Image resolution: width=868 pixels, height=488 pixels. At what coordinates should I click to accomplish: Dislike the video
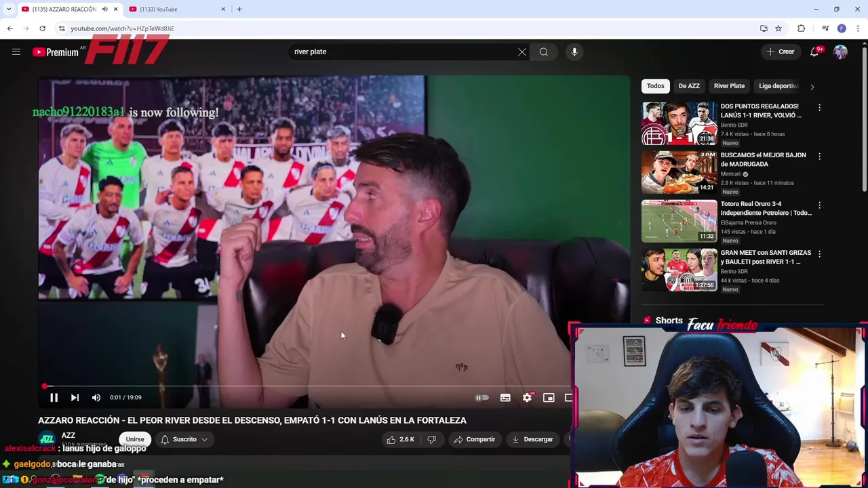tap(432, 439)
